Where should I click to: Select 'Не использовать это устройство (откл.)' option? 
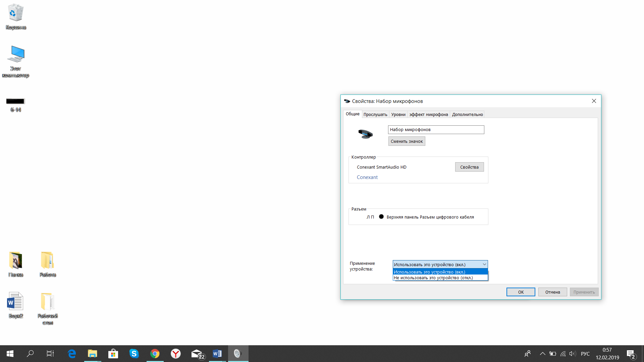coord(440,278)
